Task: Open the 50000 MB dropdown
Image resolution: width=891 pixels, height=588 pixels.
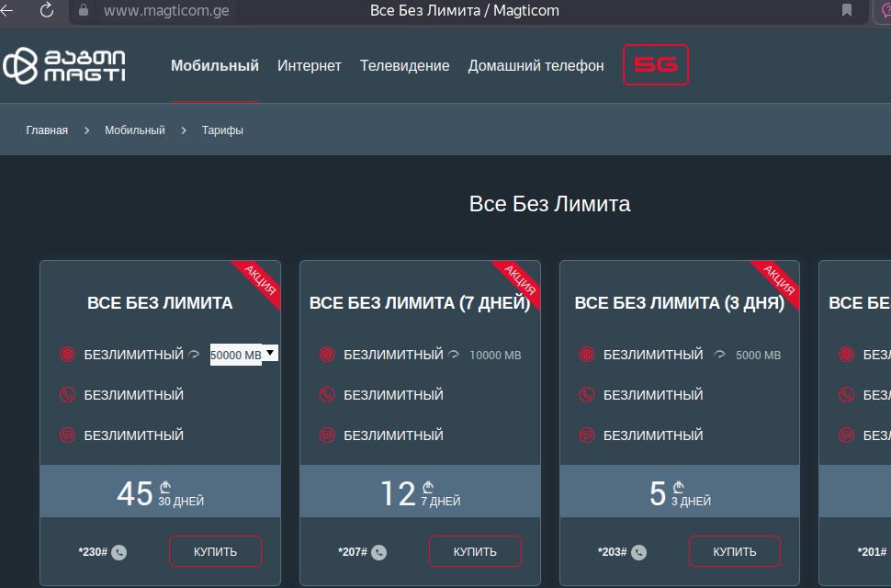Action: (x=243, y=355)
